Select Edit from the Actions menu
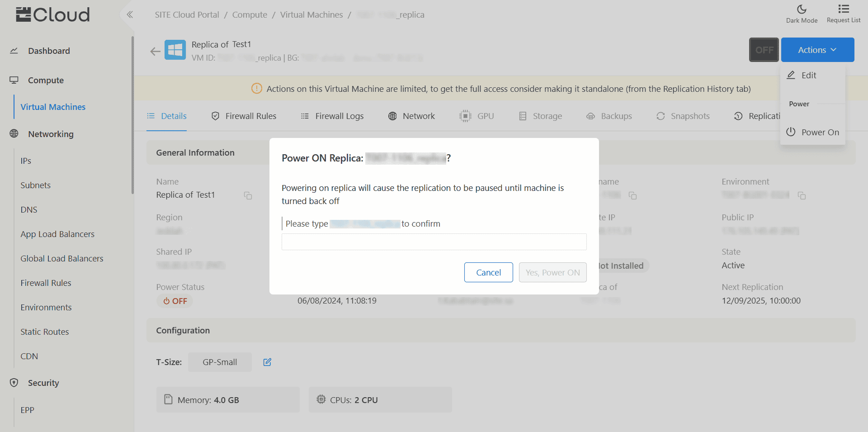Screen dimensions: 868x432 coord(808,76)
